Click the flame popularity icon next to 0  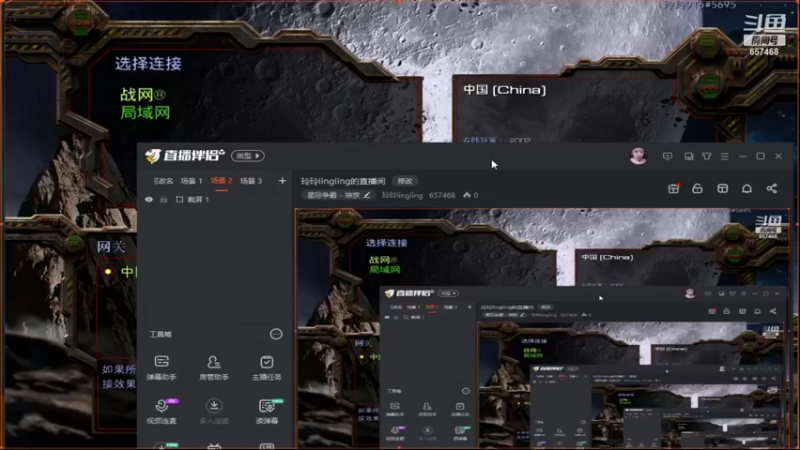point(467,195)
